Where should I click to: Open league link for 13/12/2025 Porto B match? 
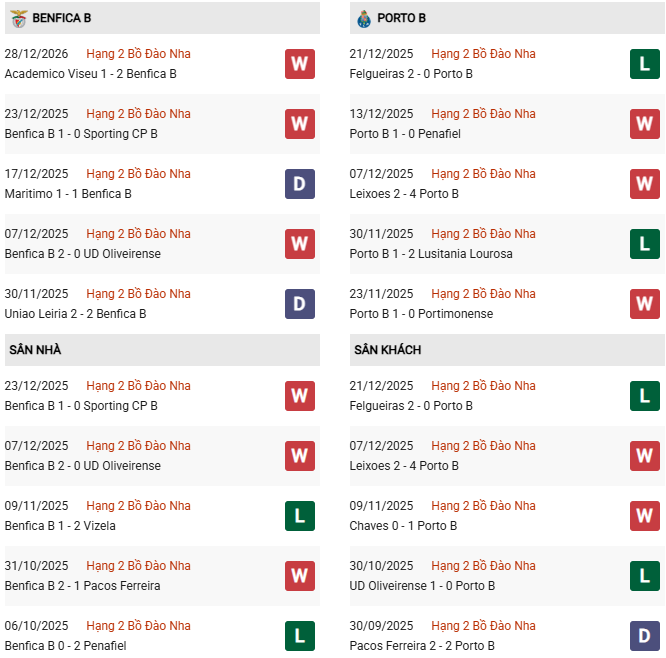coord(483,114)
